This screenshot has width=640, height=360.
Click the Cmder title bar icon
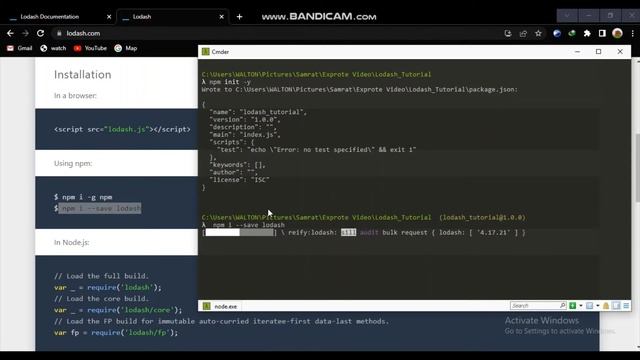point(206,52)
